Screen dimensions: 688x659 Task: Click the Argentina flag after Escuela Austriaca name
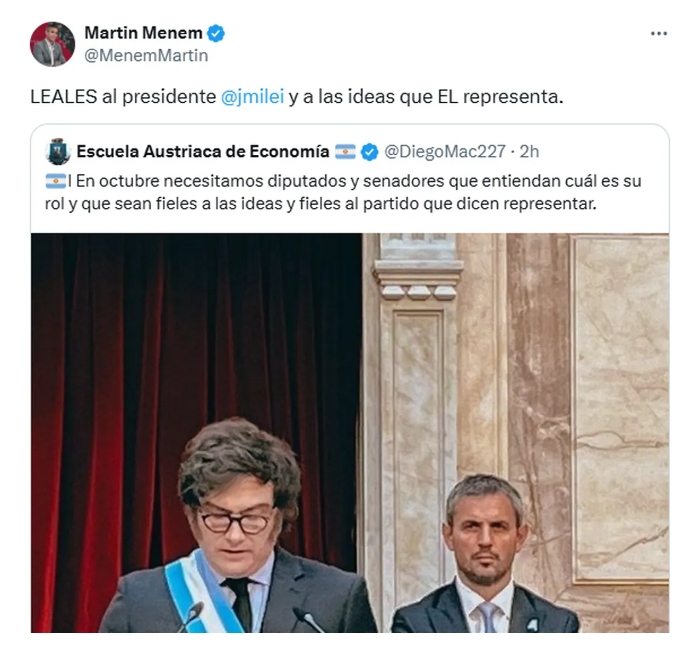(x=345, y=151)
